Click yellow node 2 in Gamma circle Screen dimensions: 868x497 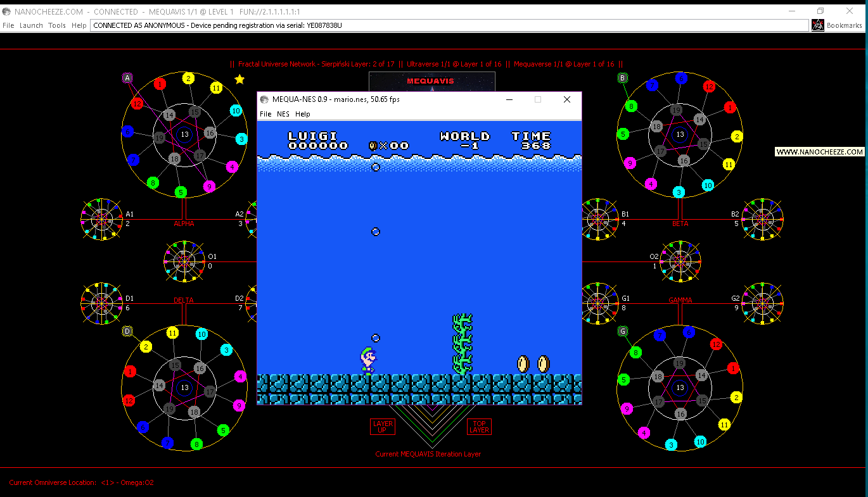(x=736, y=398)
